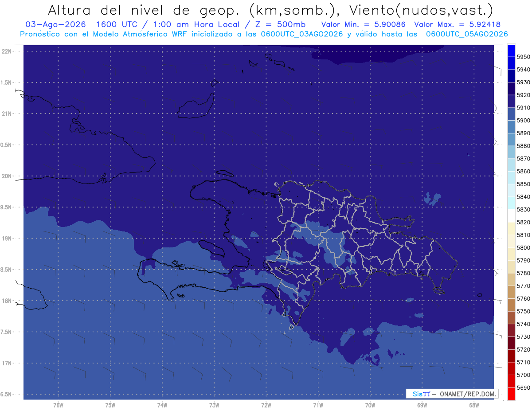Click the 70W longitude axis label
The height and width of the screenshot is (411, 532).
(x=370, y=405)
